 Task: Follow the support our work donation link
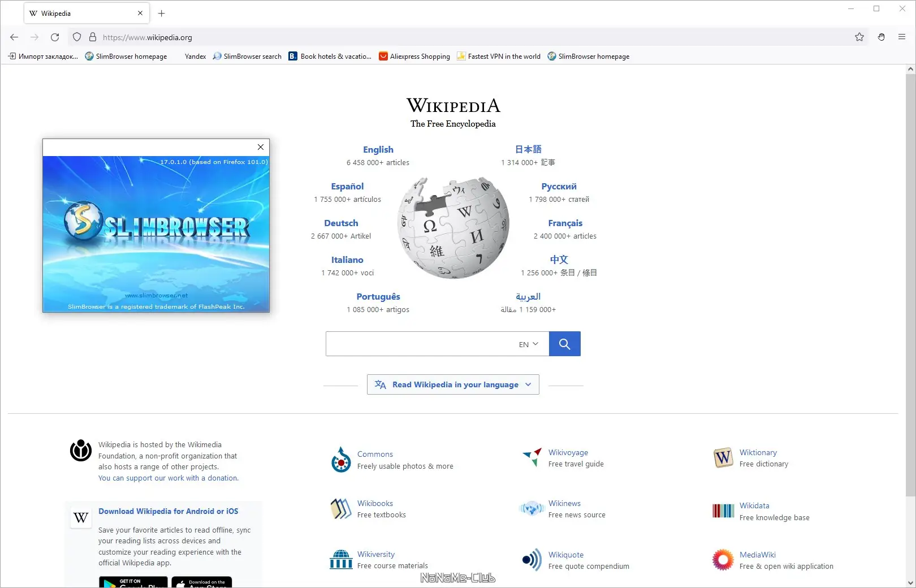pyautogui.click(x=168, y=478)
